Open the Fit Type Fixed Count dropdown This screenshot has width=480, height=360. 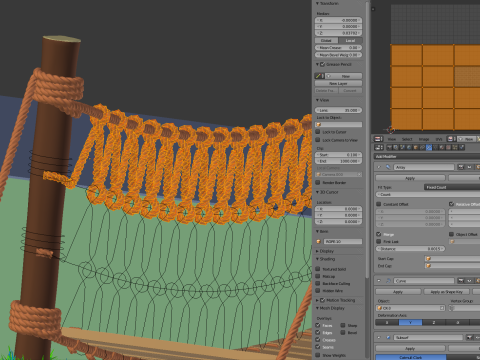452,187
